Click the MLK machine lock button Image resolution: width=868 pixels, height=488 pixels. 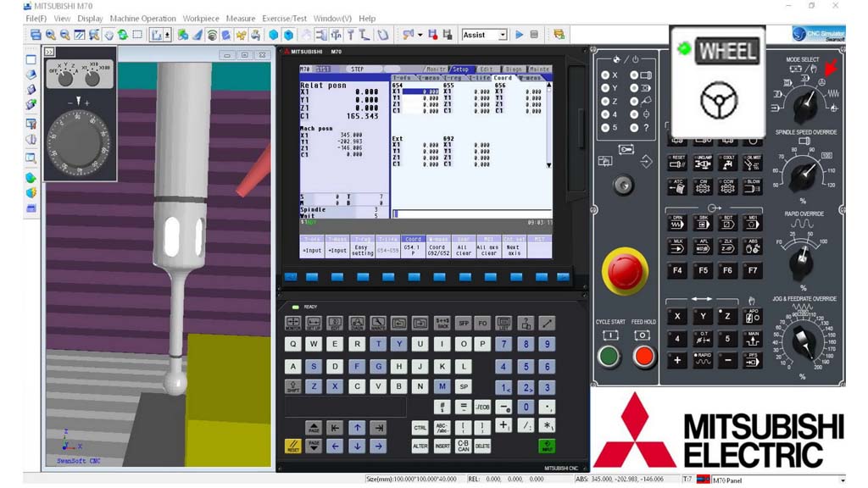(x=677, y=247)
